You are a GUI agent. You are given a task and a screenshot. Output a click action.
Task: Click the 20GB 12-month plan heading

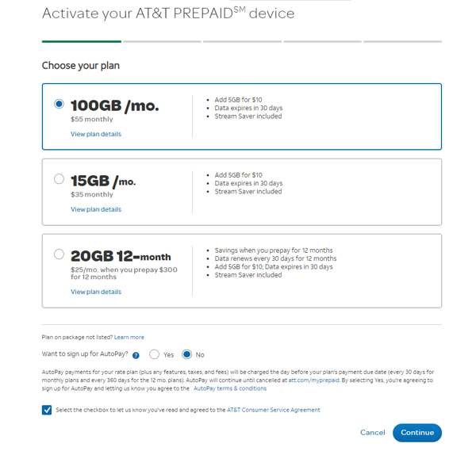pos(121,257)
